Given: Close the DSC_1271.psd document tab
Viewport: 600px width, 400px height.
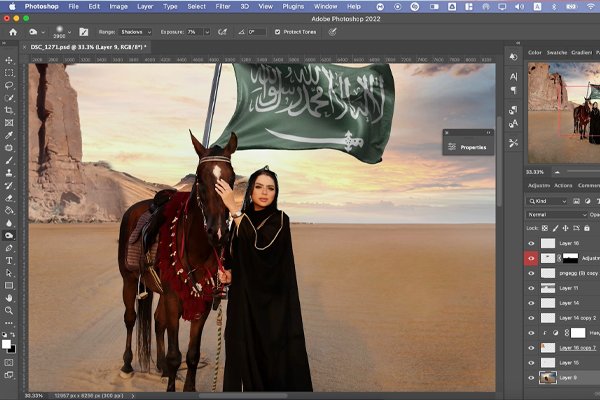Looking at the screenshot, I should point(25,47).
